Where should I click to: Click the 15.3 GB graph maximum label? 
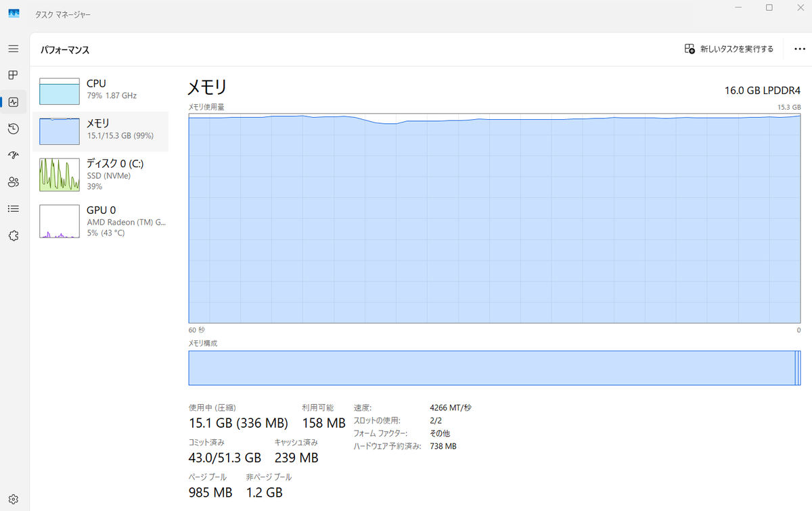(x=789, y=107)
